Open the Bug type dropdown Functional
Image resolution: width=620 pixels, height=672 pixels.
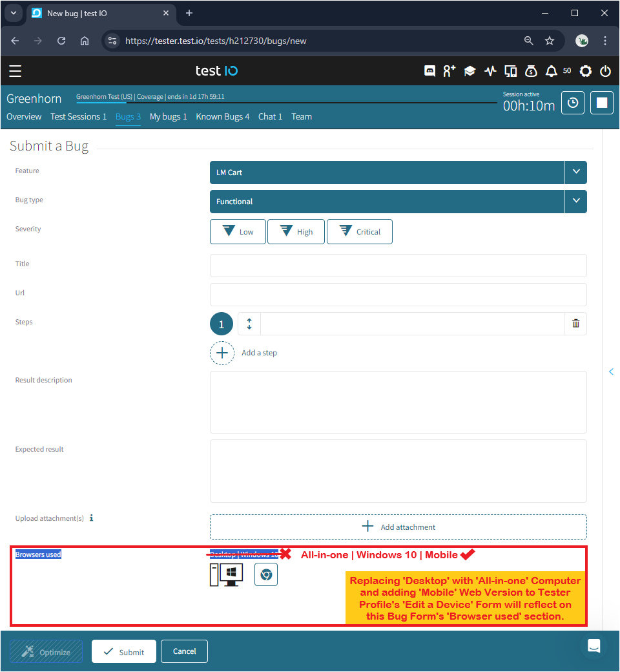coord(386,202)
